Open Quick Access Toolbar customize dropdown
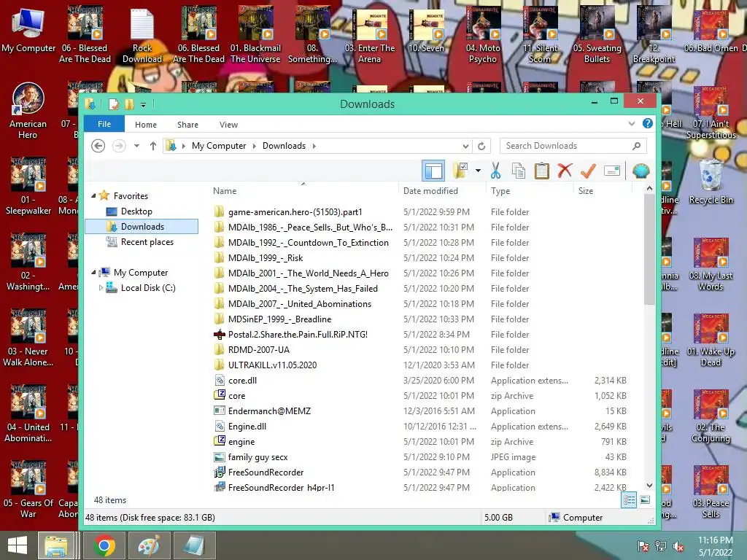This screenshot has width=747, height=560. pyautogui.click(x=144, y=104)
